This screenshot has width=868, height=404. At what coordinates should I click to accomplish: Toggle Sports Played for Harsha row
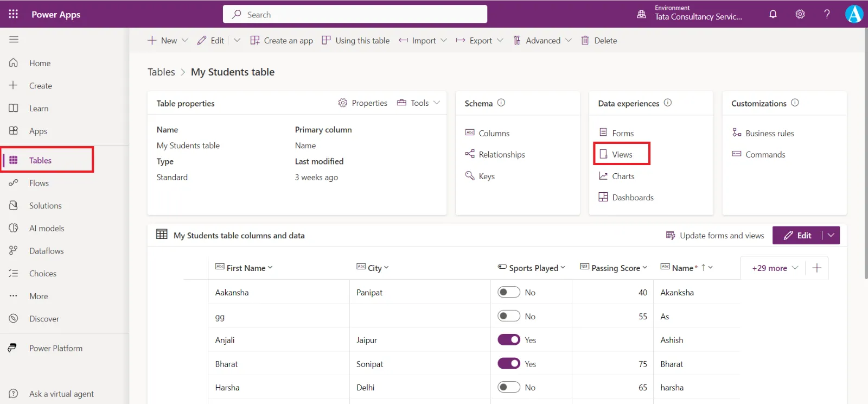pos(509,387)
